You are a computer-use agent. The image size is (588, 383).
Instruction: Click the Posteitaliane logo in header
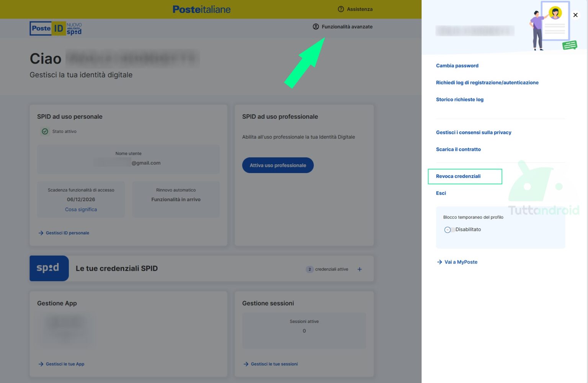202,9
